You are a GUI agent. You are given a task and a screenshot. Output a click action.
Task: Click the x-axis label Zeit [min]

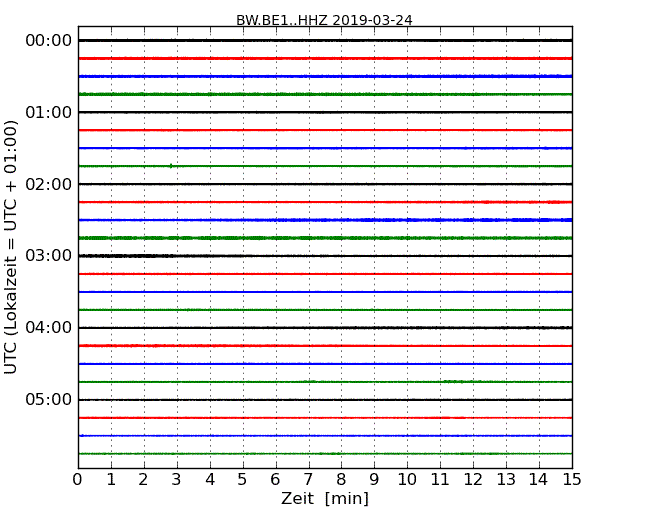tap(325, 498)
